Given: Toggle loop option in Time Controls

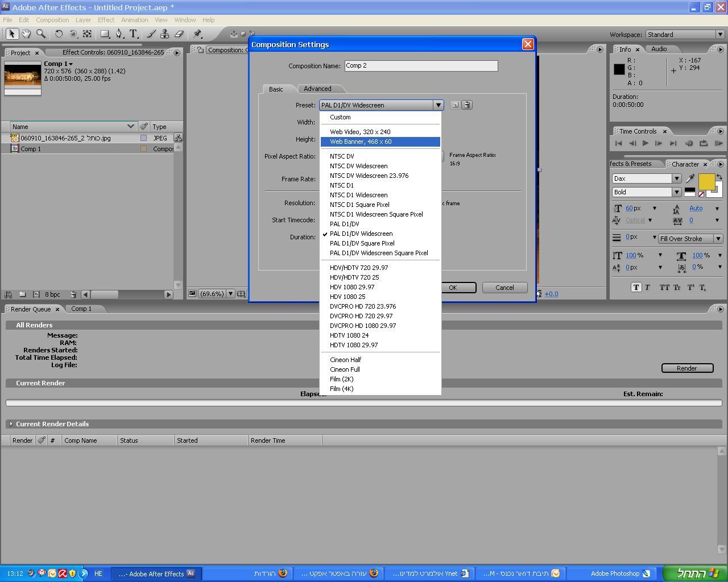Looking at the screenshot, I should point(704,143).
